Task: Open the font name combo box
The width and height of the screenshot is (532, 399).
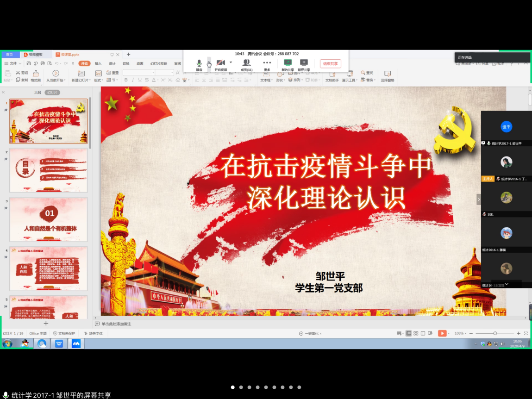Action: coord(138,73)
